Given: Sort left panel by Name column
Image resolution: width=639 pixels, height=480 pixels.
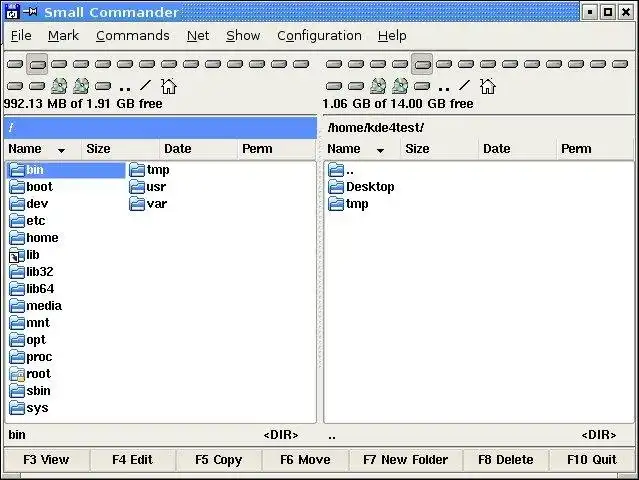Looking at the screenshot, I should point(43,149).
